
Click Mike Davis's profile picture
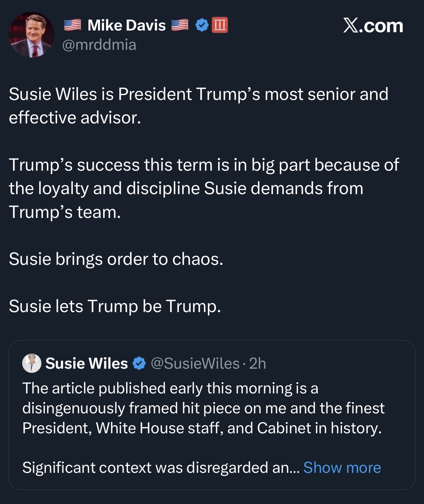pos(31,35)
